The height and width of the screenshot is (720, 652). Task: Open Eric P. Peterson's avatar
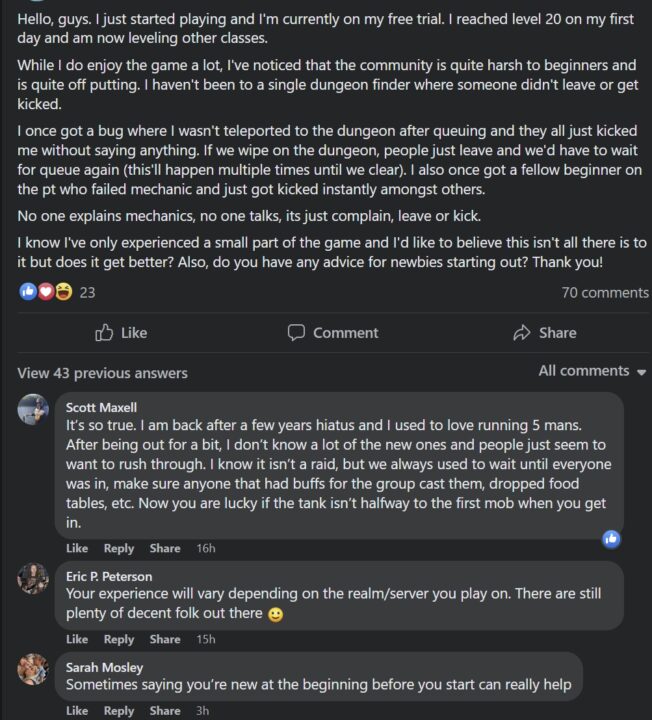tap(33, 578)
